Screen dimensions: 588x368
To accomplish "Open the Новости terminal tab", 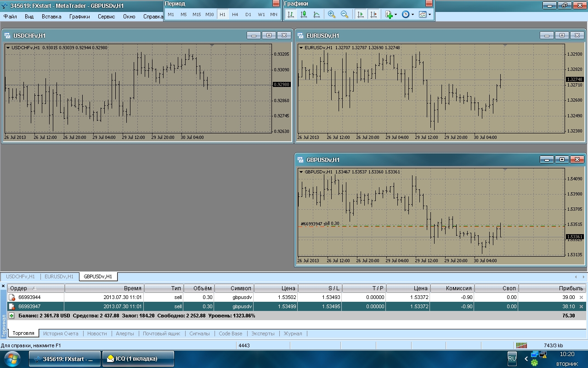I will tap(97, 333).
